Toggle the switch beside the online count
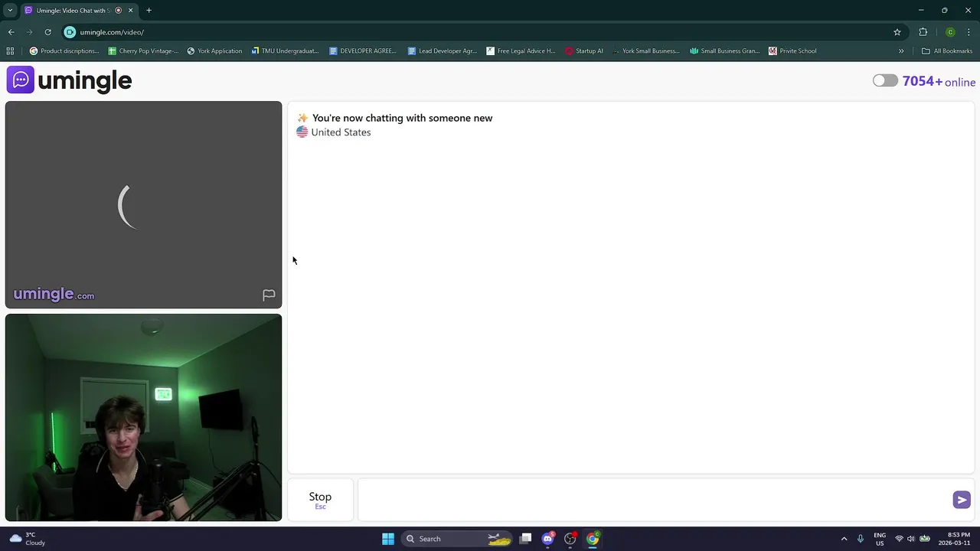 885,80
